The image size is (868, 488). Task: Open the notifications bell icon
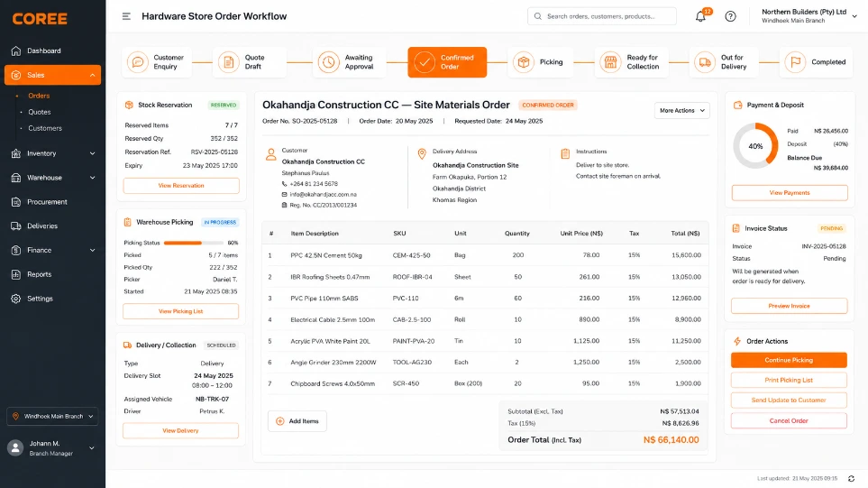tap(700, 16)
